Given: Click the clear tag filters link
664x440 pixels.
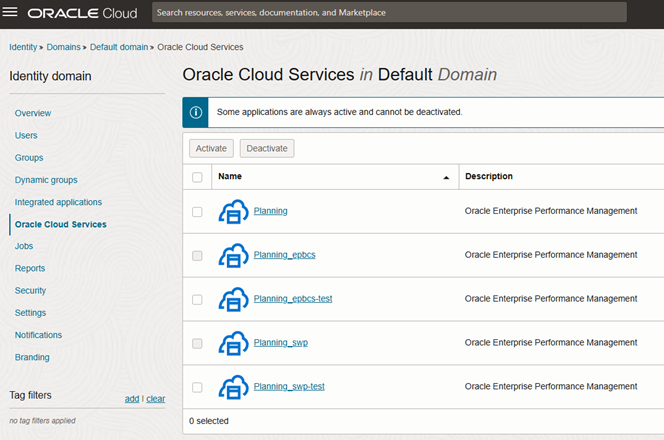Looking at the screenshot, I should (x=156, y=398).
